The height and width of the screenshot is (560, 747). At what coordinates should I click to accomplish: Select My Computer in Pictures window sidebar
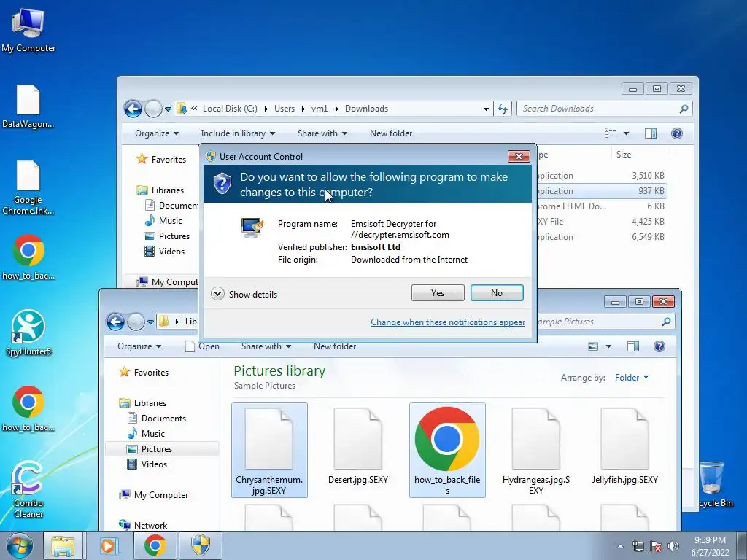[x=153, y=495]
